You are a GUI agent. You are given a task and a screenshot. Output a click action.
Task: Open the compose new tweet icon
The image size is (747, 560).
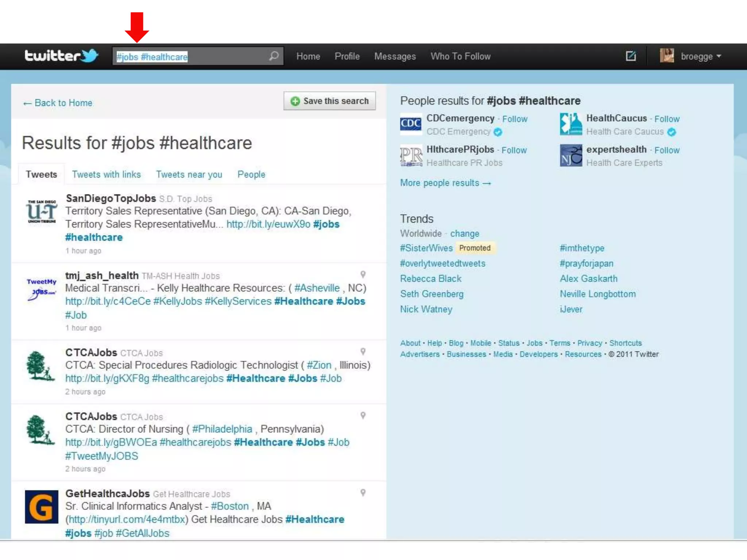click(631, 56)
